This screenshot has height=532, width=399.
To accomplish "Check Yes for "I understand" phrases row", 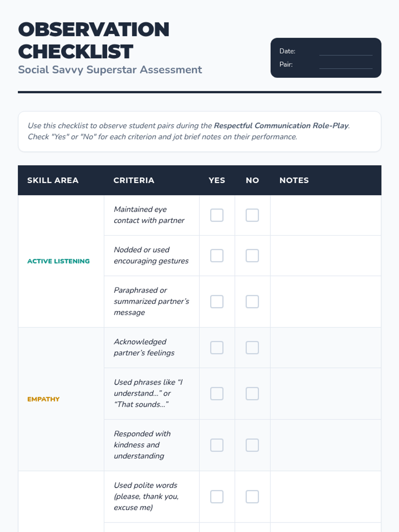I will coord(217,393).
